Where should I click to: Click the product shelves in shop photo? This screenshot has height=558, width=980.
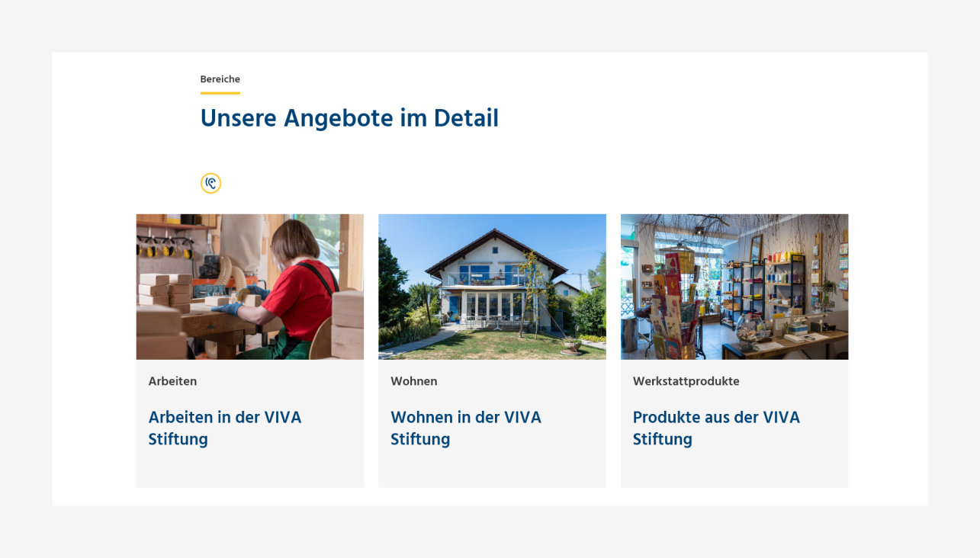(763, 293)
